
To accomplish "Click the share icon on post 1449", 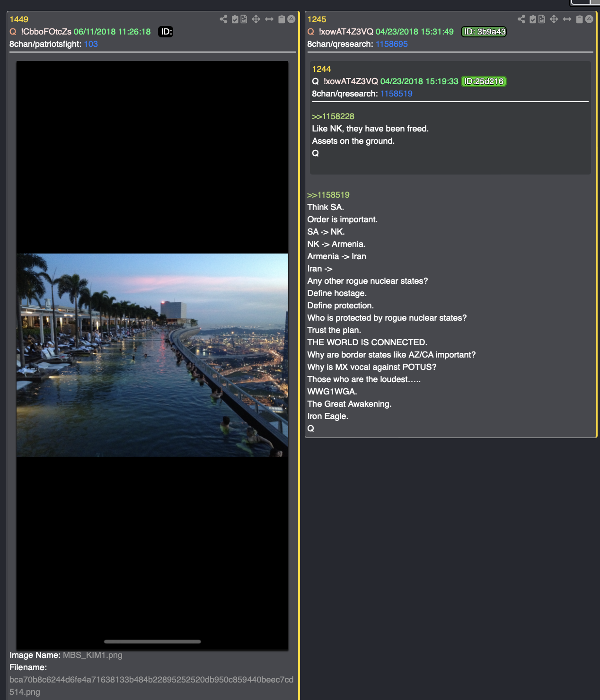I will (x=223, y=19).
